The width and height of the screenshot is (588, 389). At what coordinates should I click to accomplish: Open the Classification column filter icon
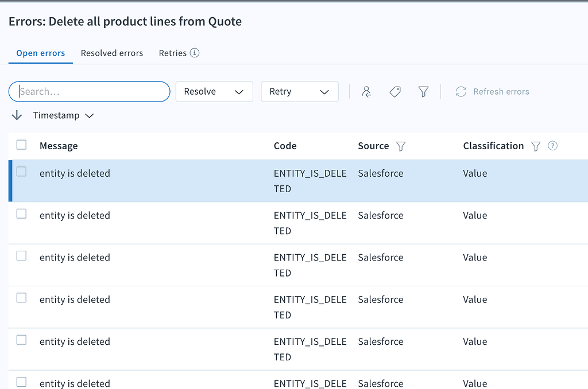point(535,146)
